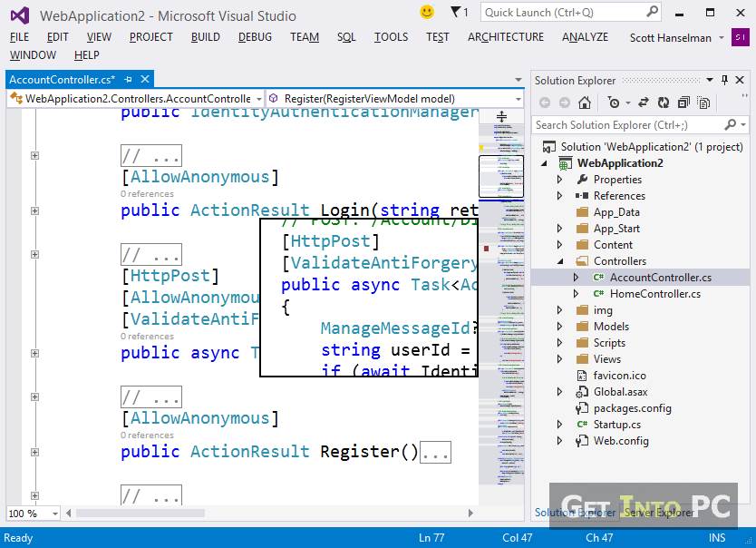Click the 0 references link above Login
The width and height of the screenshot is (756, 548).
(x=147, y=194)
